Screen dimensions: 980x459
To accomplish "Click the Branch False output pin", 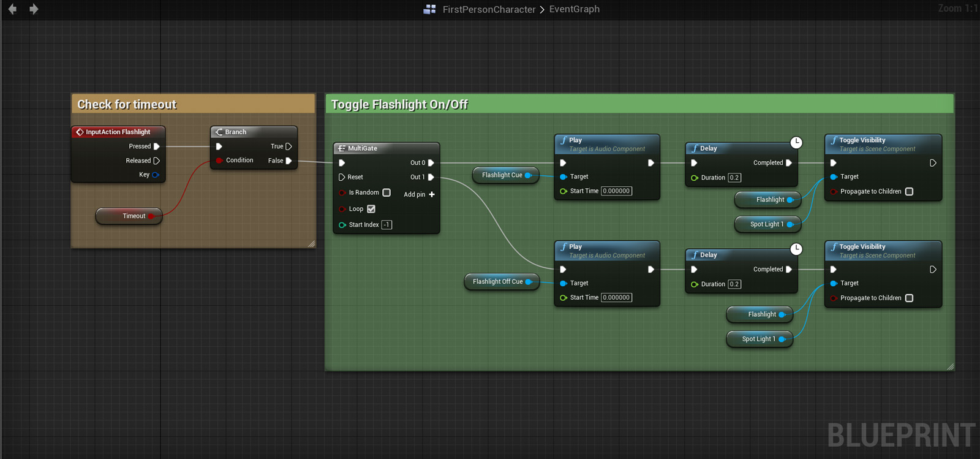I will (x=288, y=161).
